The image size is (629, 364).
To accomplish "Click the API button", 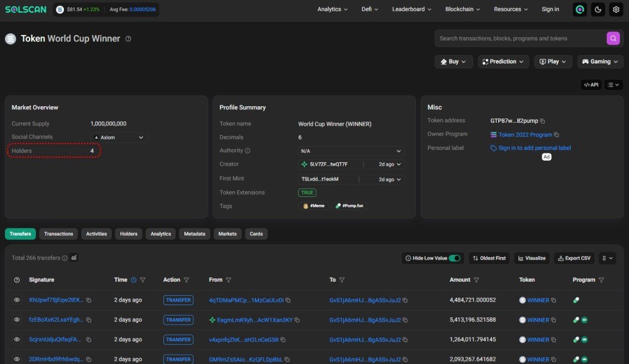I will [591, 85].
